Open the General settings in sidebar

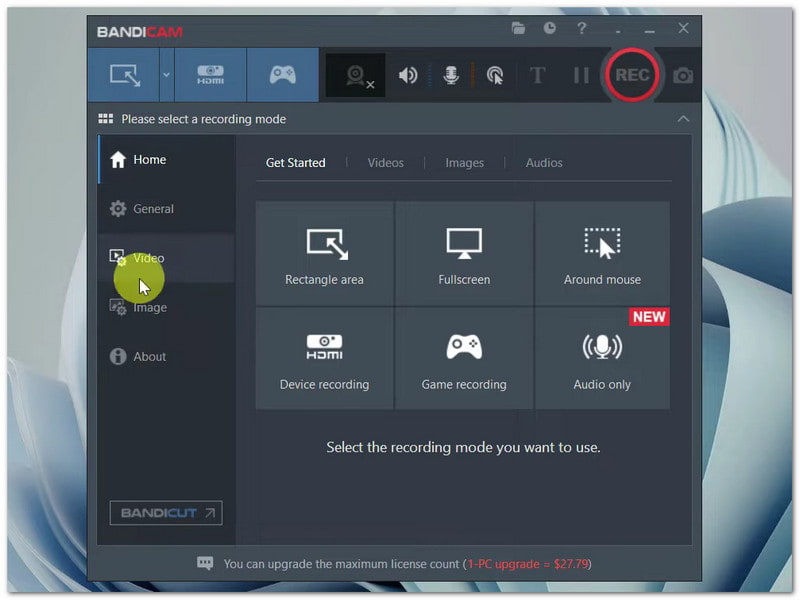pos(166,209)
